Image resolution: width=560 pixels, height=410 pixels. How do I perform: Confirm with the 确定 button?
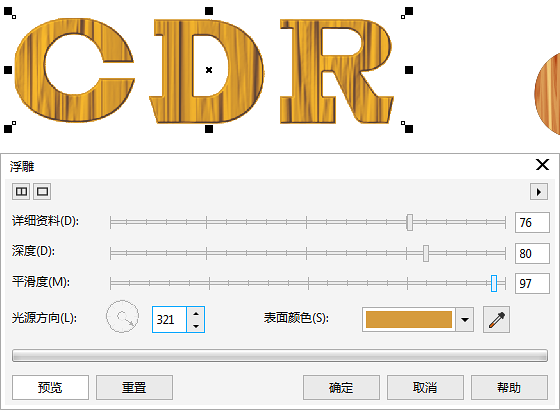pos(341,387)
